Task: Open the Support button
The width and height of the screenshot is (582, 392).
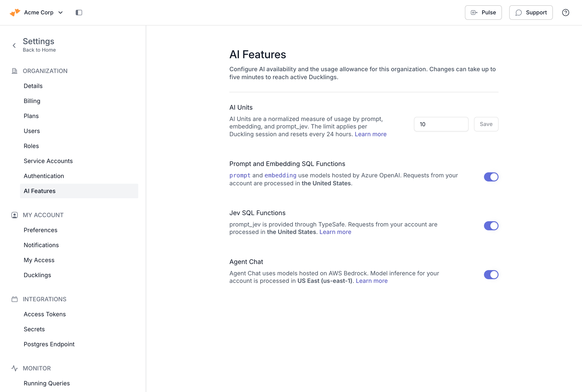Action: click(x=531, y=13)
